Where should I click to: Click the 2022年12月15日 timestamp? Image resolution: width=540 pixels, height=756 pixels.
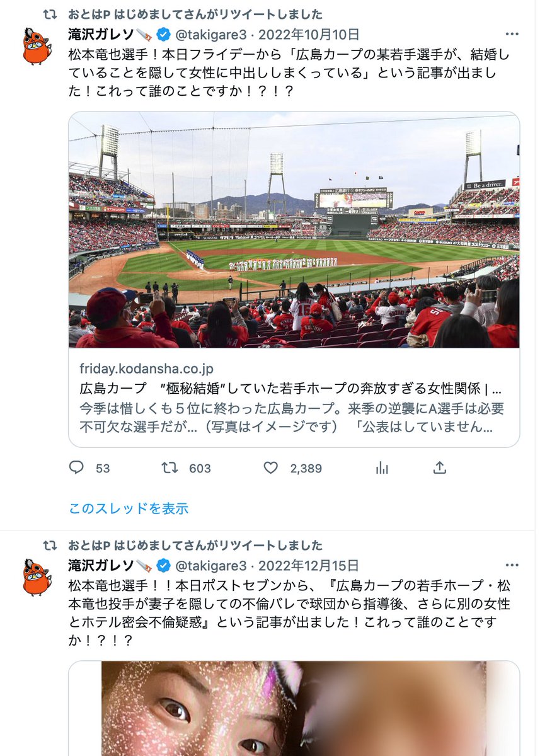point(309,565)
